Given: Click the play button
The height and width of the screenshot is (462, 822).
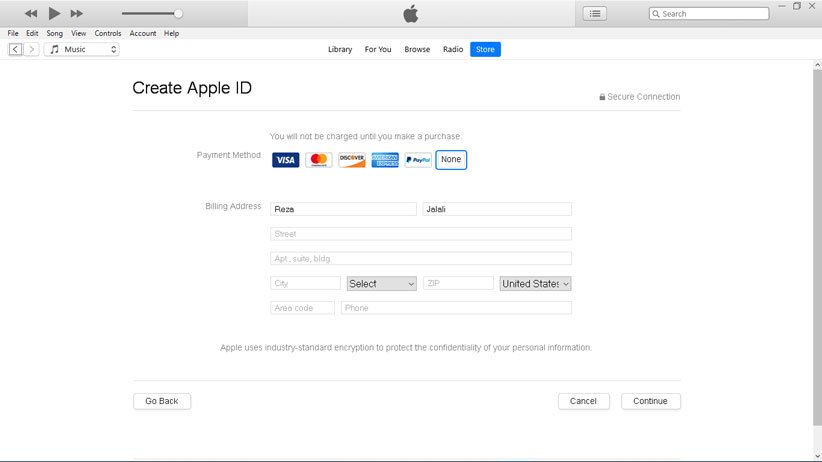Looking at the screenshot, I should (54, 13).
